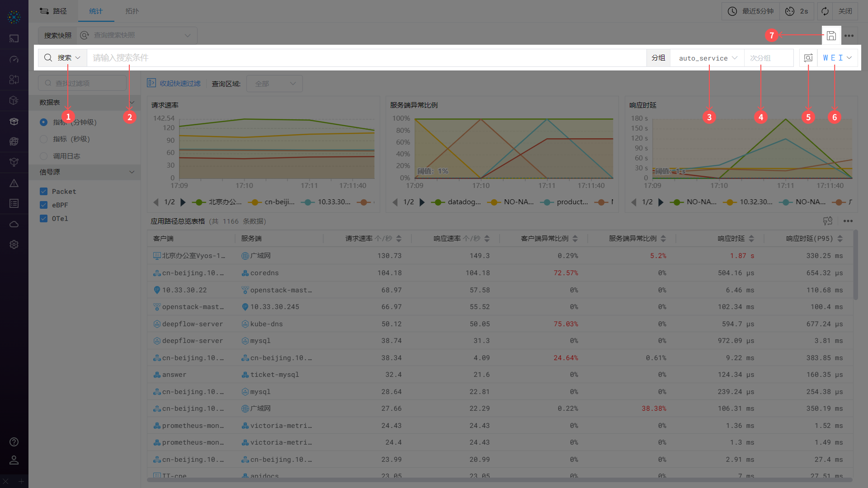Click the save snapshot disk icon
Viewport: 868px width, 488px height.
coord(831,36)
